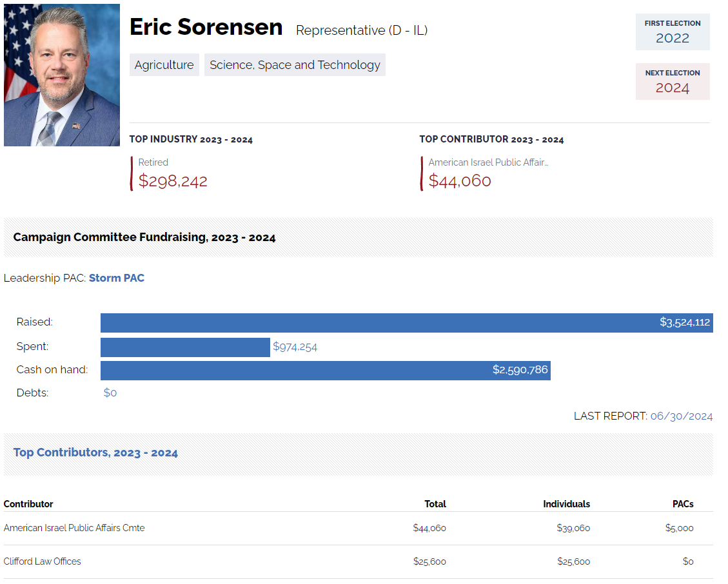
Task: Open the Storm PAC leadership link
Action: click(117, 278)
